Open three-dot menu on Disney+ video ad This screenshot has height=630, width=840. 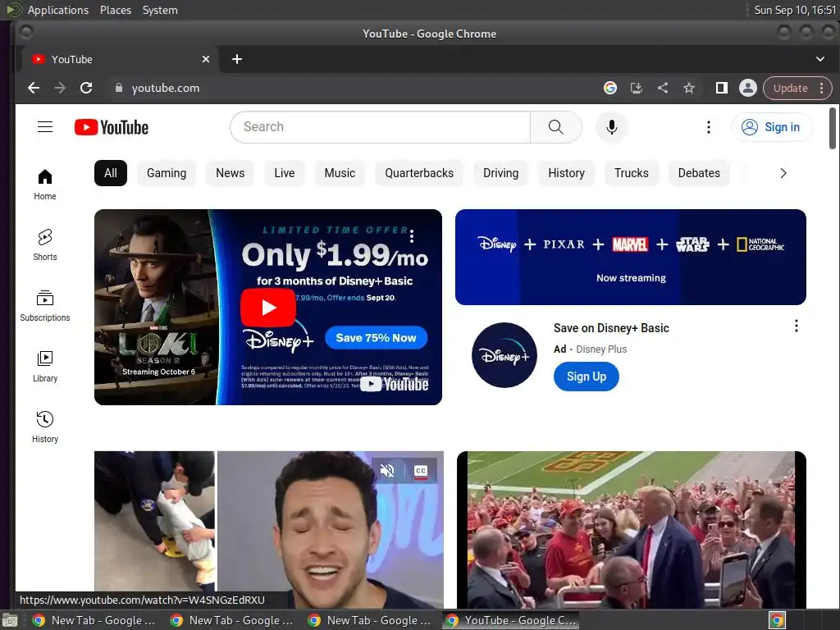pos(412,235)
